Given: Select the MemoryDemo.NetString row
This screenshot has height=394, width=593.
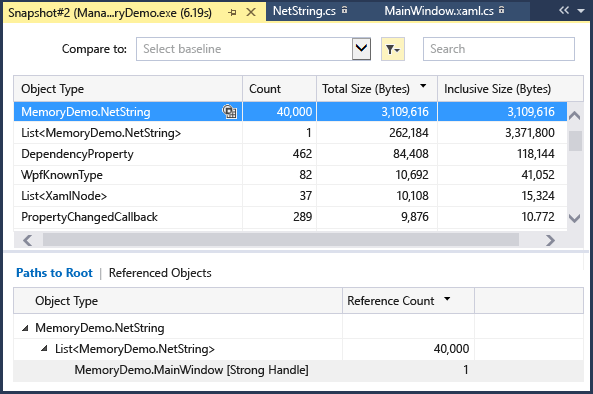Looking at the screenshot, I should coord(290,112).
